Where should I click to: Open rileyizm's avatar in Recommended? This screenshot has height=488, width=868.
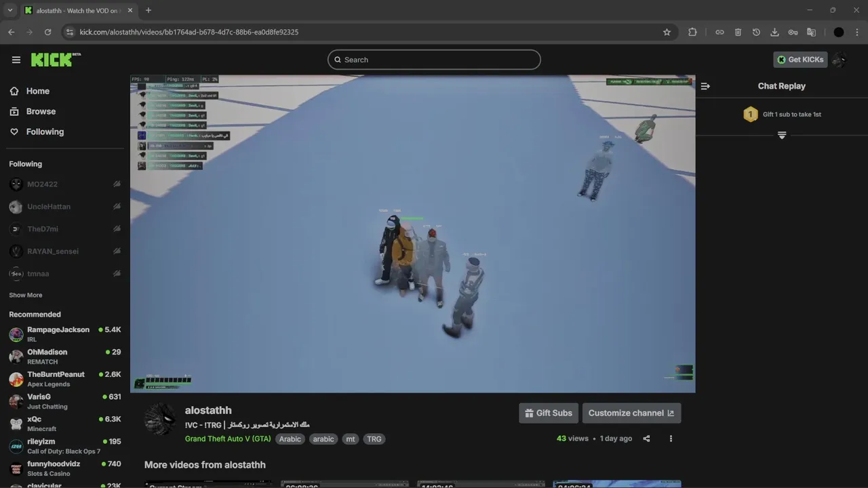pyautogui.click(x=16, y=446)
